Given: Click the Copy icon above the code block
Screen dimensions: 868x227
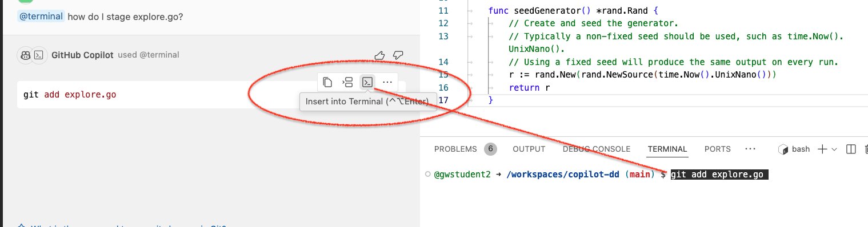Looking at the screenshot, I should [327, 82].
